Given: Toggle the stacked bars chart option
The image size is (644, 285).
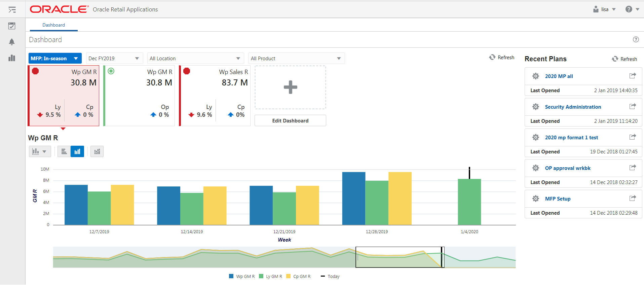Looking at the screenshot, I should click(97, 151).
